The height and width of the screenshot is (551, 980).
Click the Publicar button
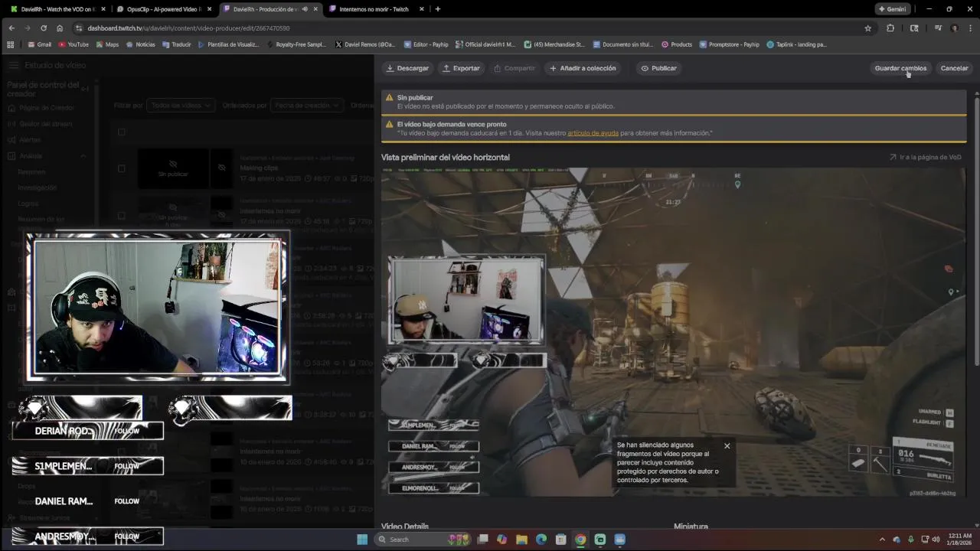[658, 68]
